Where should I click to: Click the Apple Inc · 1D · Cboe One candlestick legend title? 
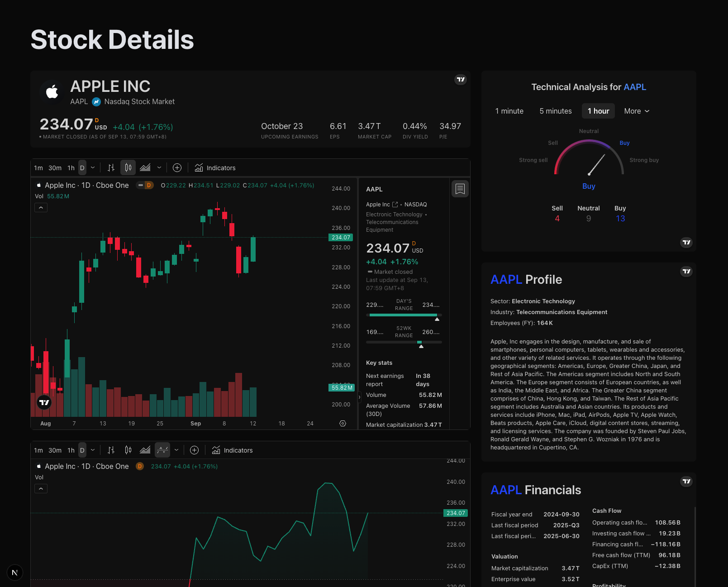click(x=87, y=185)
